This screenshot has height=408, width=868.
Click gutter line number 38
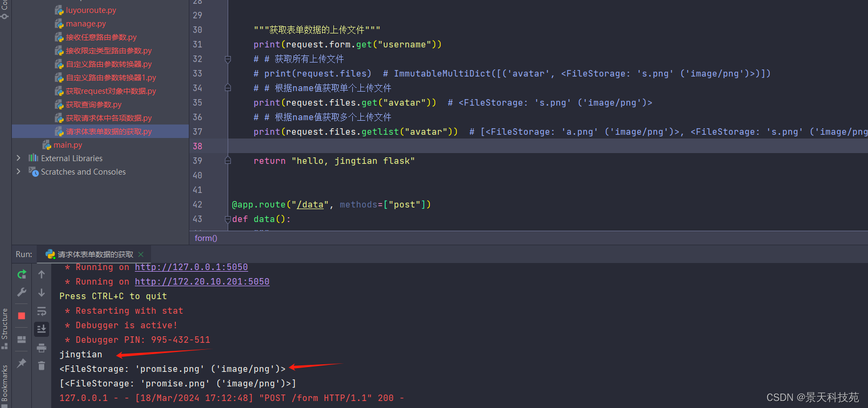(197, 146)
